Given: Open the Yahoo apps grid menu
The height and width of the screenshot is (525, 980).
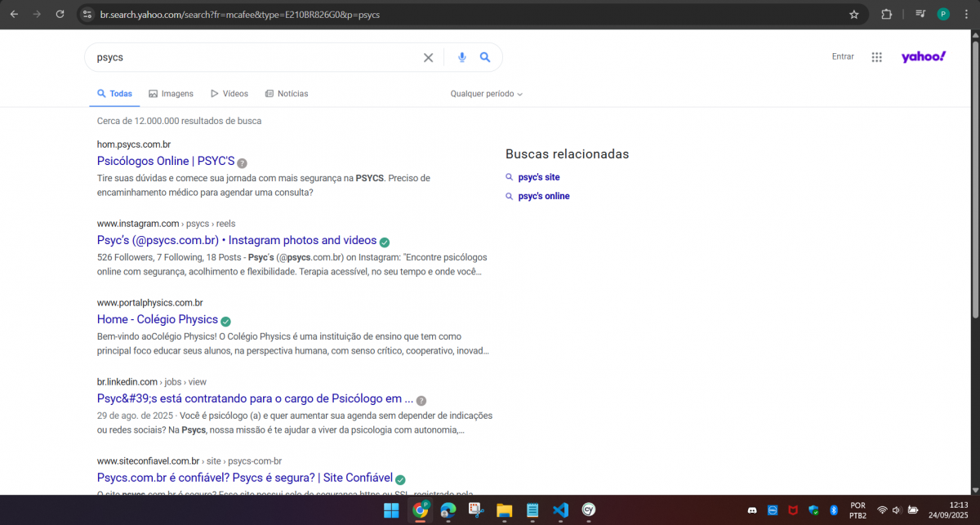Looking at the screenshot, I should click(876, 57).
